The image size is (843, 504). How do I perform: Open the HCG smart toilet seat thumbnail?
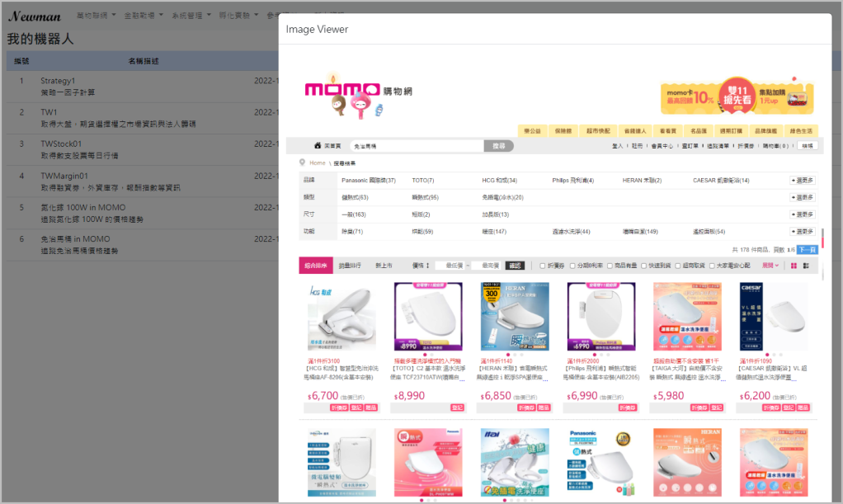341,317
